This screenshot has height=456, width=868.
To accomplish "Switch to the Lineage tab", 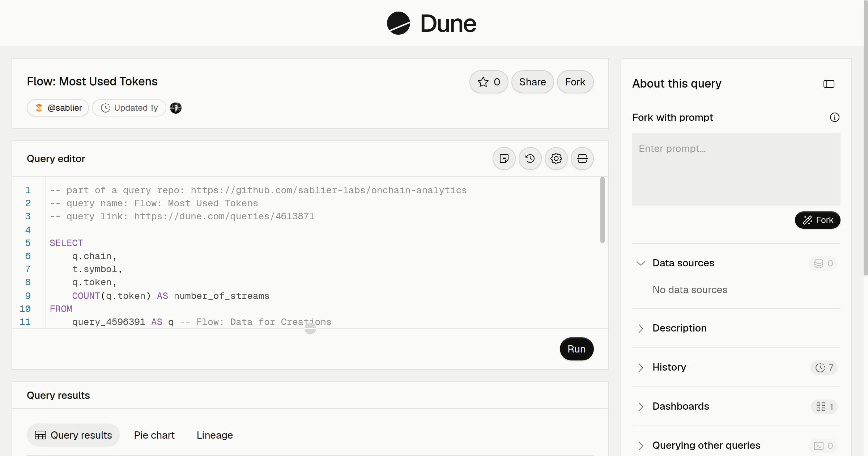I will click(215, 435).
